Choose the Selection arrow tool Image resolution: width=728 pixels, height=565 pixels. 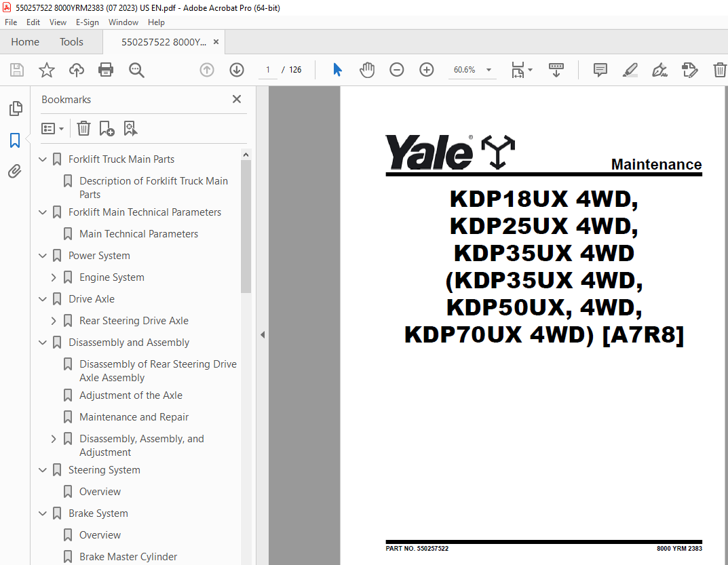[337, 70]
